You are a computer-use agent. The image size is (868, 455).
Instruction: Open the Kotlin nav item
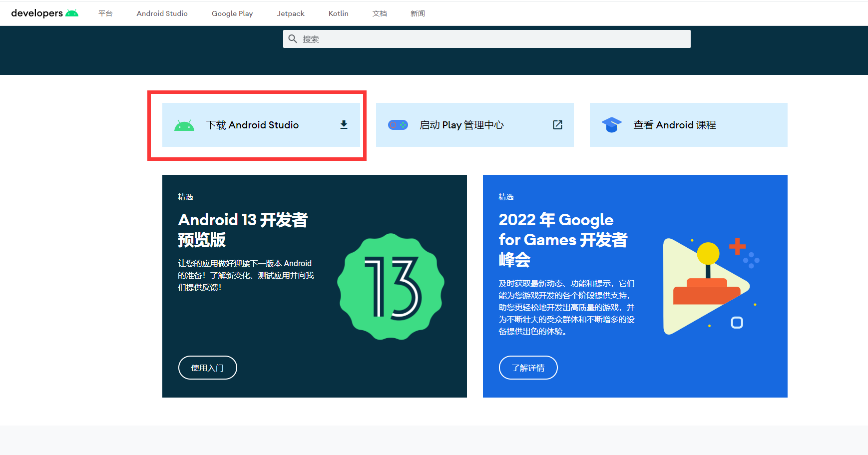[339, 13]
